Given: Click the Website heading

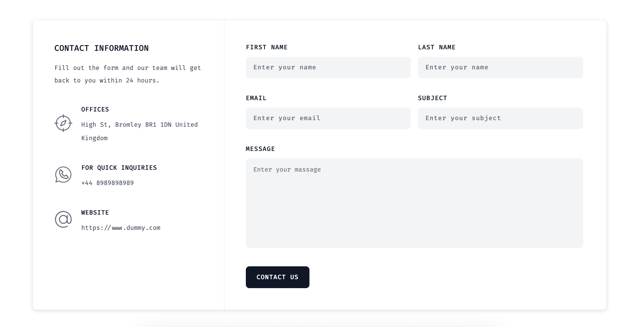Looking at the screenshot, I should click(95, 213).
